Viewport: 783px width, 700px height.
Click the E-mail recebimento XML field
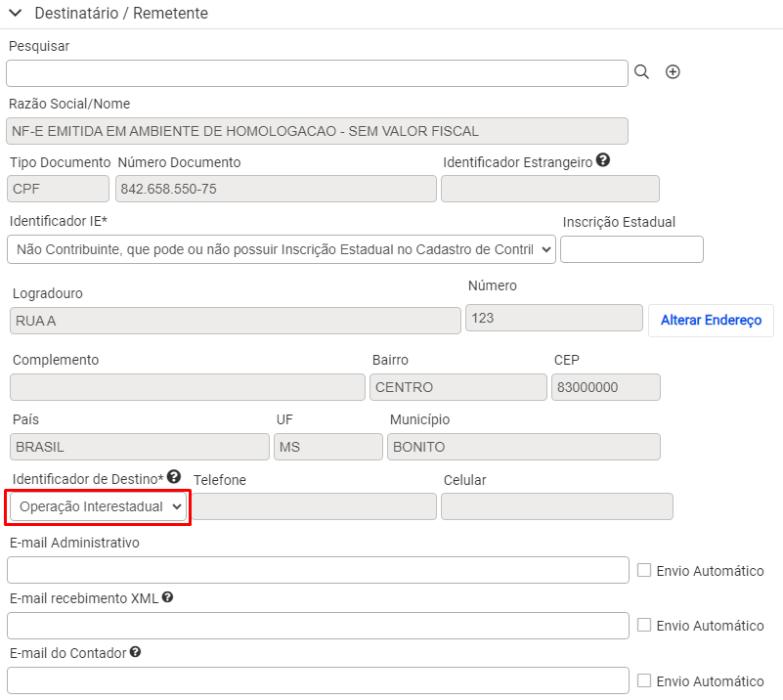coord(318,626)
